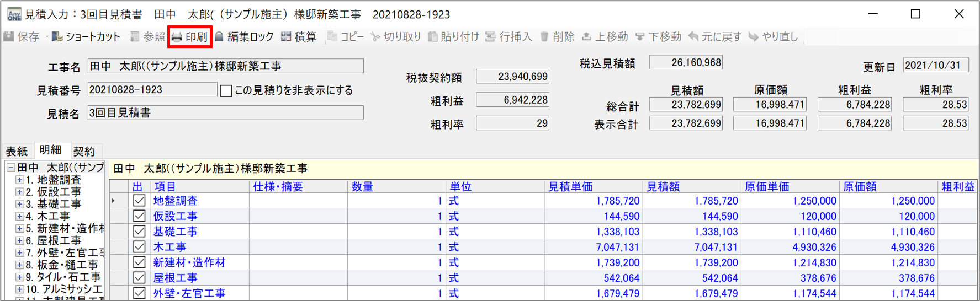This screenshot has width=980, height=301.
Task: Expand the 4. 木工事 tree node
Action: [x=19, y=217]
